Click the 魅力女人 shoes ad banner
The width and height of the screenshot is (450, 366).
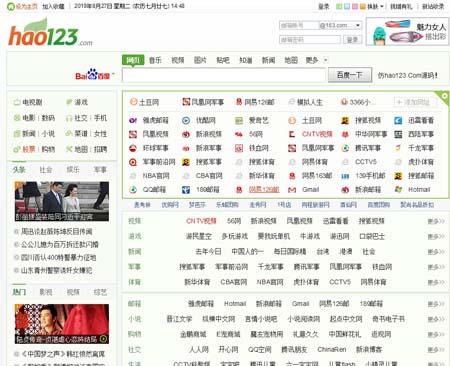pyautogui.click(x=408, y=31)
